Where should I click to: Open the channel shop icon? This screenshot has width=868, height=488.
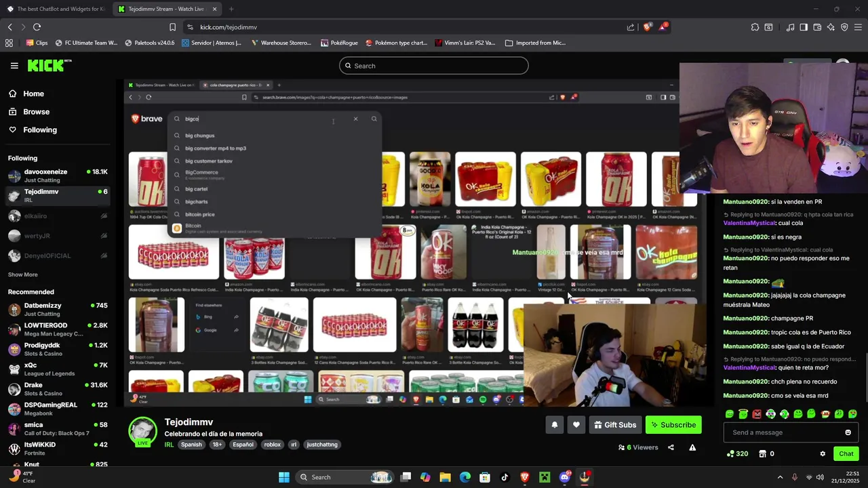[762, 454]
